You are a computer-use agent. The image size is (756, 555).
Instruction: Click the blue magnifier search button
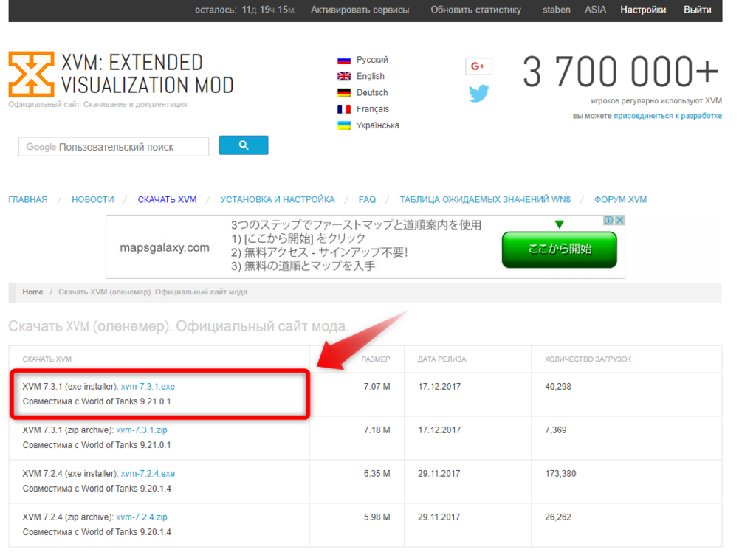(244, 145)
